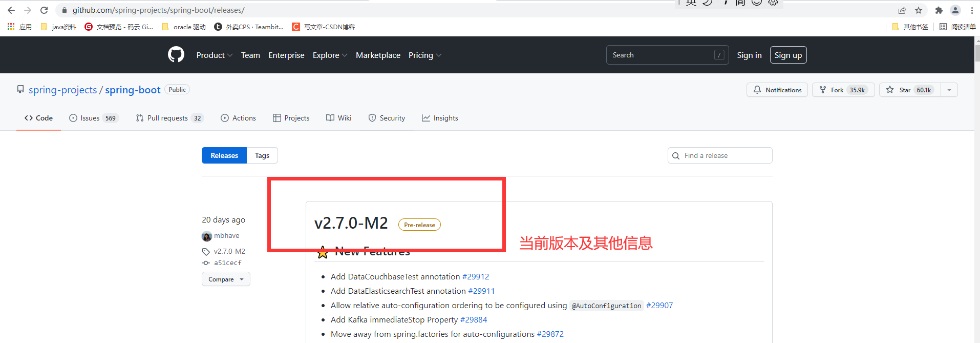Image resolution: width=980 pixels, height=343 pixels.
Task: Switch to the Security tab
Action: (387, 118)
